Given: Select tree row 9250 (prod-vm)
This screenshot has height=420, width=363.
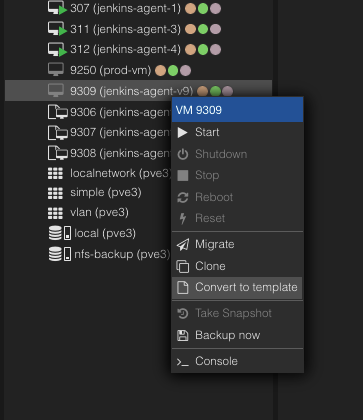Looking at the screenshot, I should pyautogui.click(x=139, y=70).
